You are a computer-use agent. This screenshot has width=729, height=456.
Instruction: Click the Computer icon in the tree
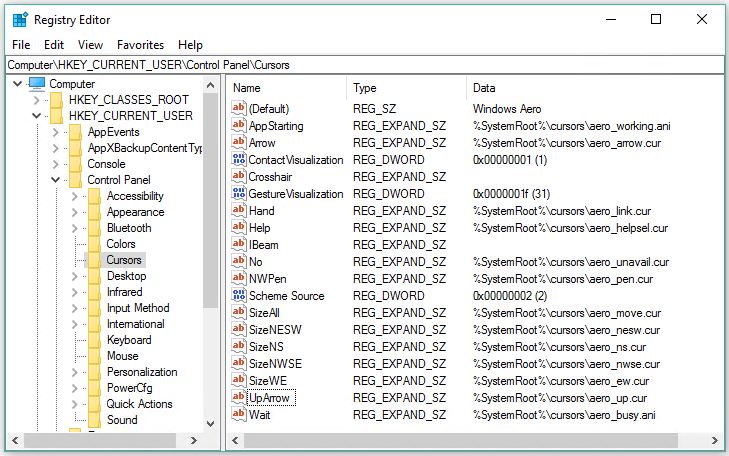tap(37, 84)
